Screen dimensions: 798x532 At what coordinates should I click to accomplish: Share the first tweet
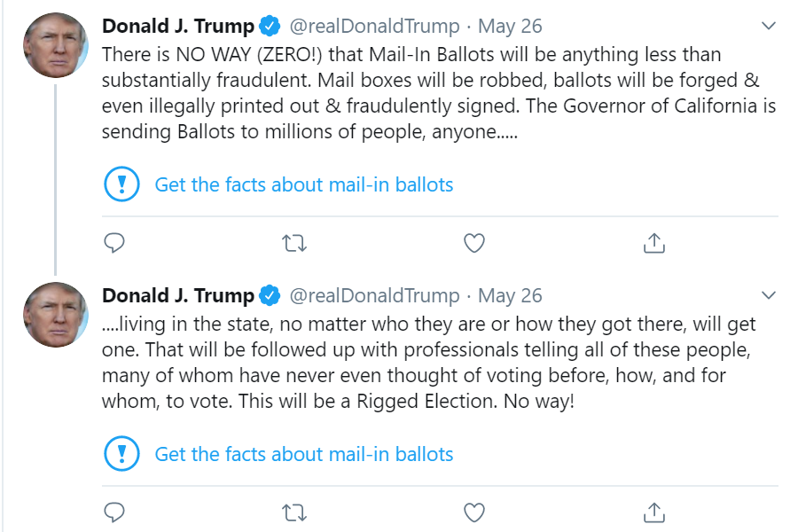point(653,243)
